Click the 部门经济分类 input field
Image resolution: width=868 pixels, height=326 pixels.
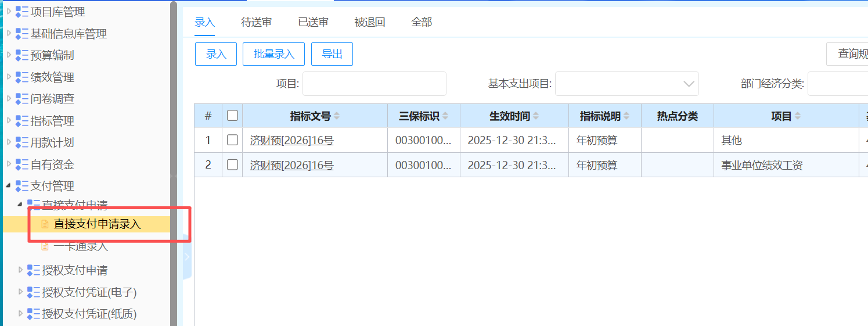tap(838, 84)
